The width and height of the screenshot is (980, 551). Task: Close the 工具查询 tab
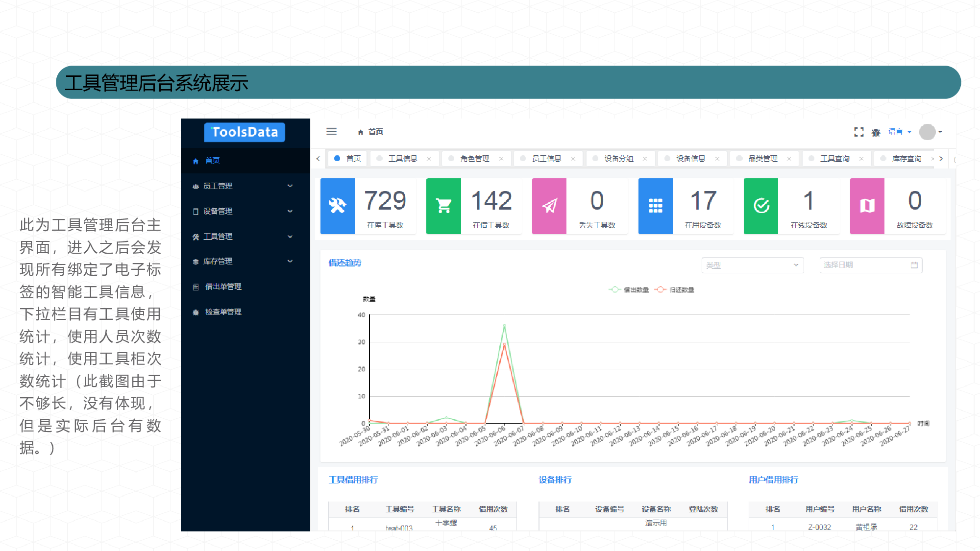click(x=861, y=159)
